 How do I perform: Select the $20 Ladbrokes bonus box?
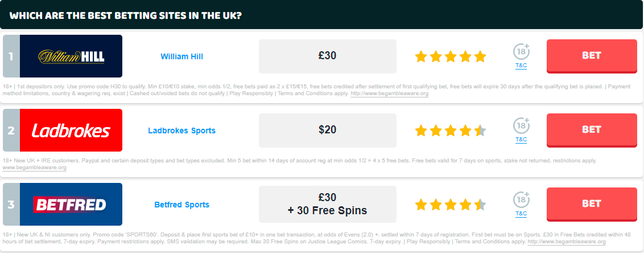(327, 130)
